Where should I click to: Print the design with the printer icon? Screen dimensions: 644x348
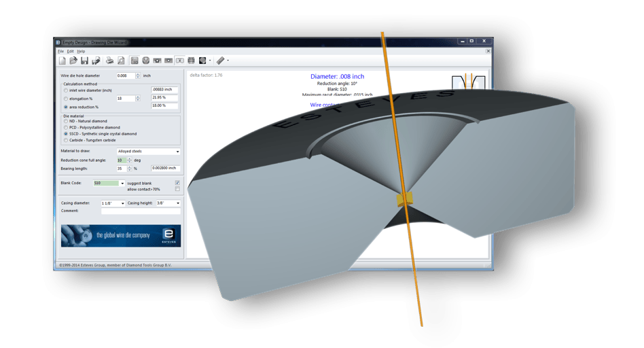click(109, 60)
